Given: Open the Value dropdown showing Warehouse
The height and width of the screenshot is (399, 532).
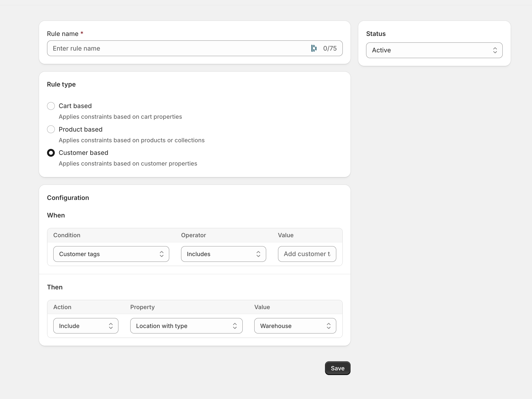Looking at the screenshot, I should coord(295,326).
